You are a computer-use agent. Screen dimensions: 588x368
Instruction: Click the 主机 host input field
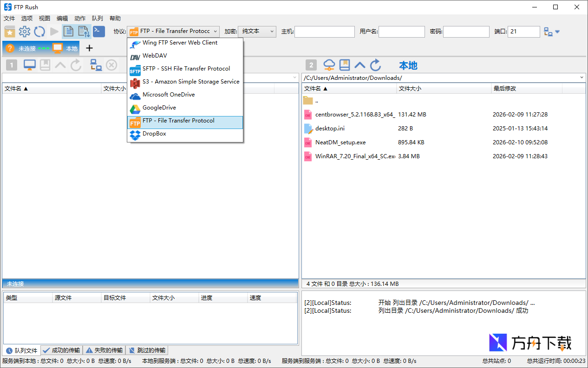(324, 32)
